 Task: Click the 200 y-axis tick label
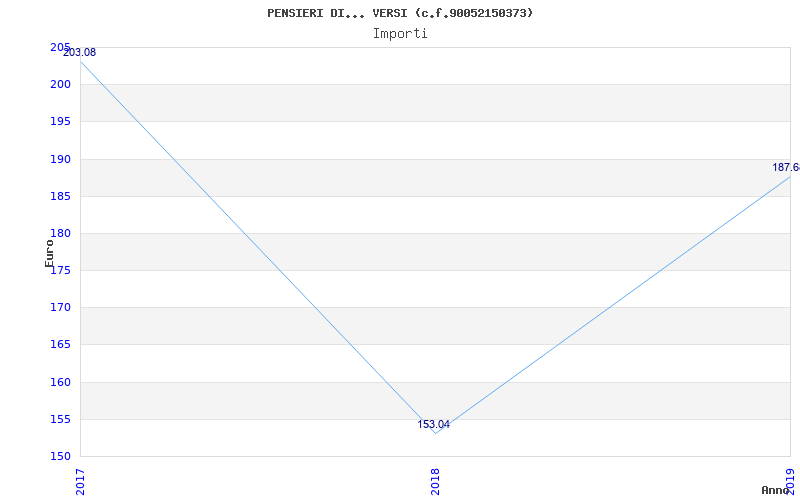tap(60, 85)
